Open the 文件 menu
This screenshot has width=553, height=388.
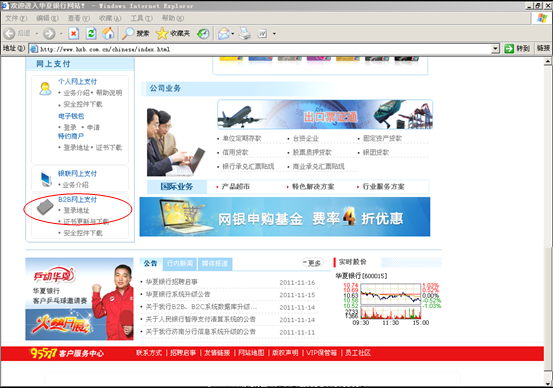pos(16,18)
